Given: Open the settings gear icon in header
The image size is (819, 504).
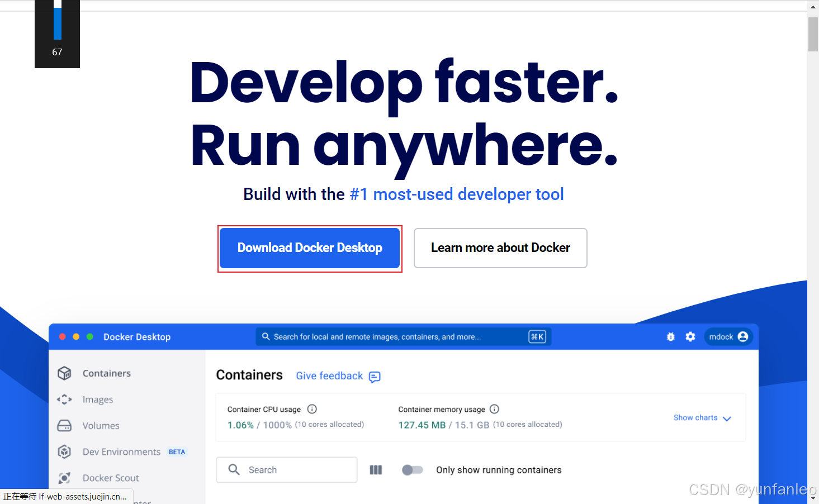Looking at the screenshot, I should (x=690, y=337).
